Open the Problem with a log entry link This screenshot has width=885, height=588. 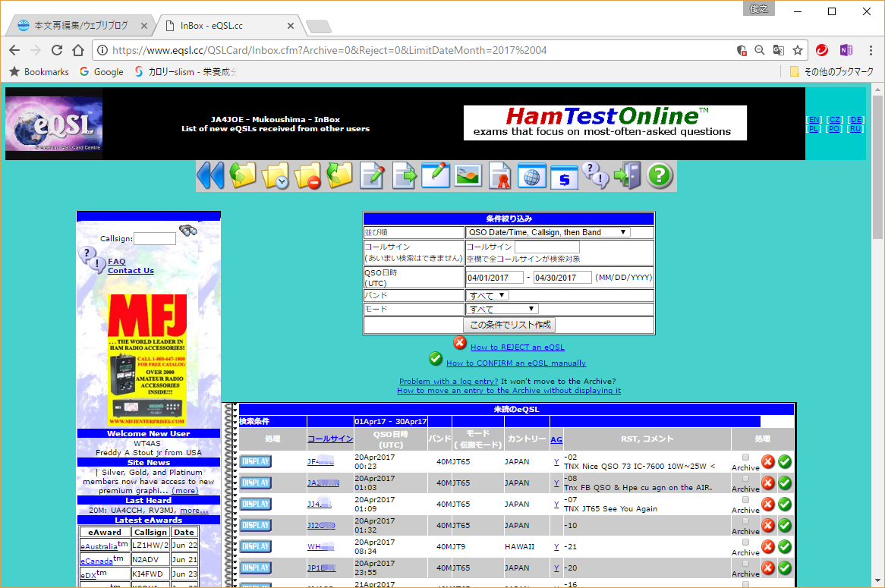(x=449, y=381)
